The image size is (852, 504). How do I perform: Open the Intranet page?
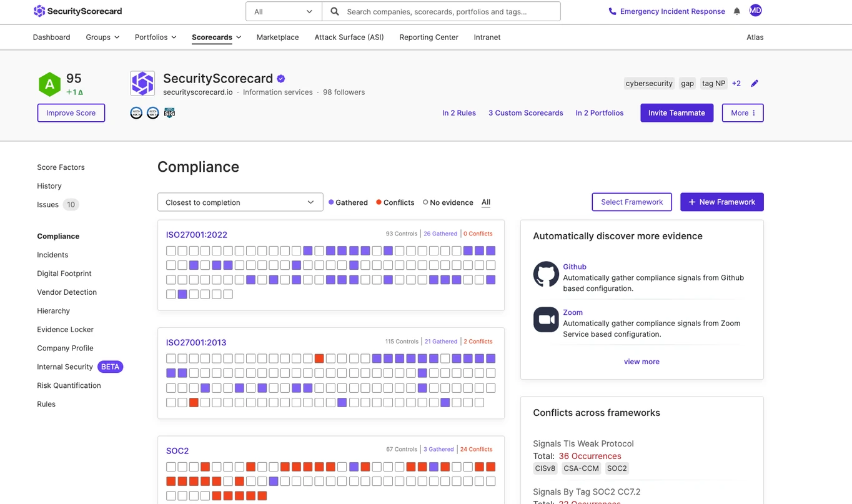(487, 37)
